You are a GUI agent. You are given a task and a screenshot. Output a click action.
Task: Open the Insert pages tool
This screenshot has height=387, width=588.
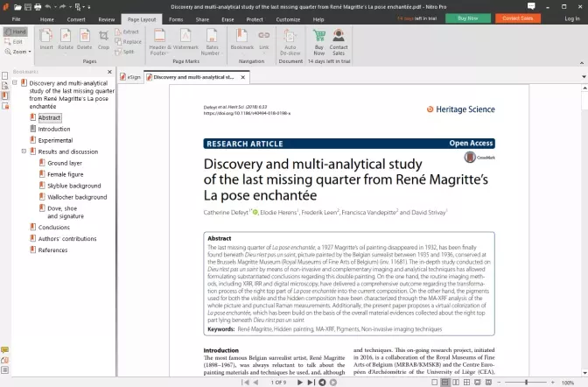(46, 39)
